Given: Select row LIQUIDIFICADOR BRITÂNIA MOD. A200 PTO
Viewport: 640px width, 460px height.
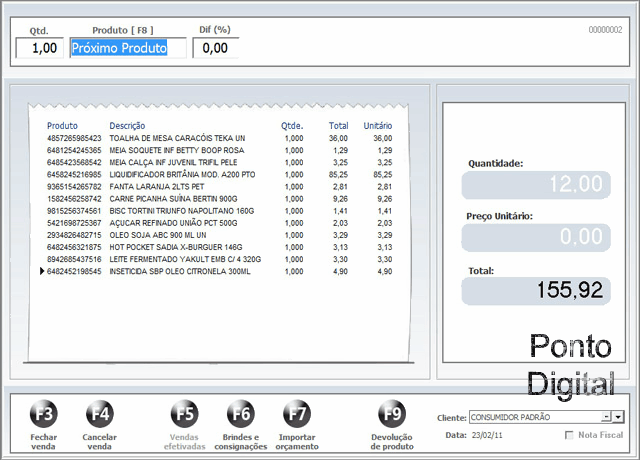Looking at the screenshot, I should 220,175.
